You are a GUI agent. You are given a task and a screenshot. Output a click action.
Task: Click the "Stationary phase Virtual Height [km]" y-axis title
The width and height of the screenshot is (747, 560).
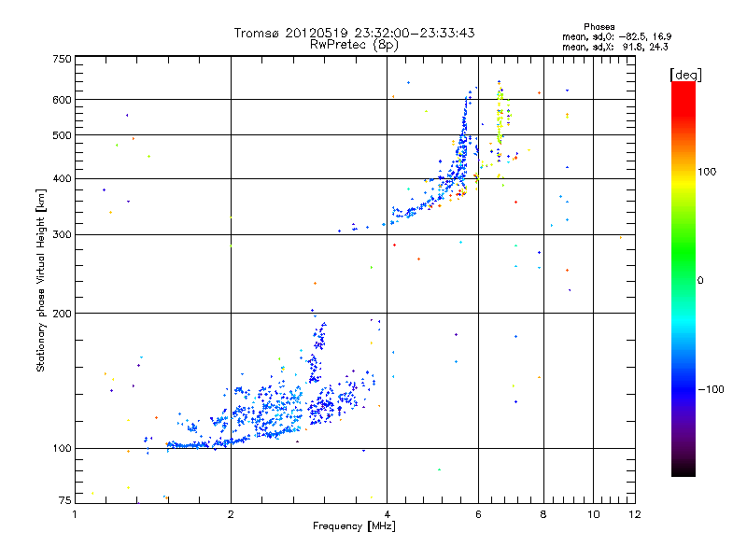pos(41,281)
